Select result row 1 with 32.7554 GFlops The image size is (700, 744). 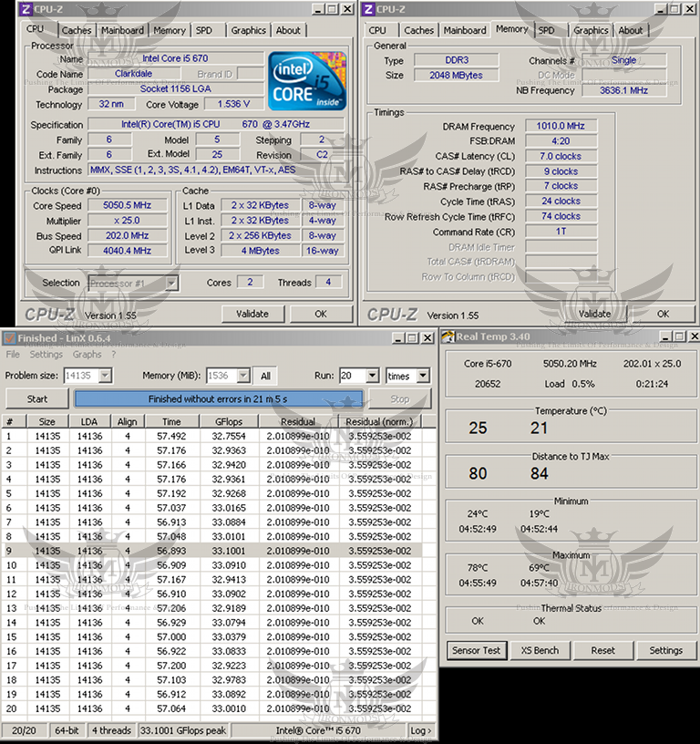coord(211,436)
